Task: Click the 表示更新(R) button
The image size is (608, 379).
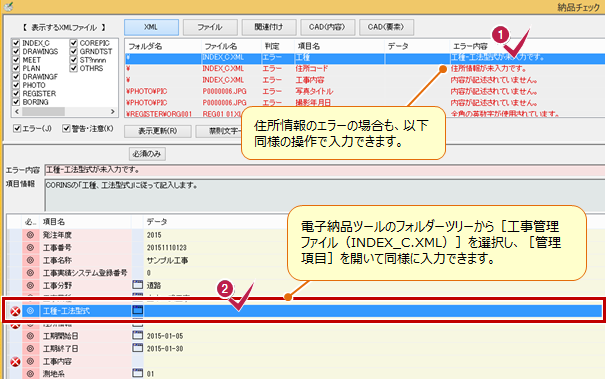Action: (x=158, y=131)
